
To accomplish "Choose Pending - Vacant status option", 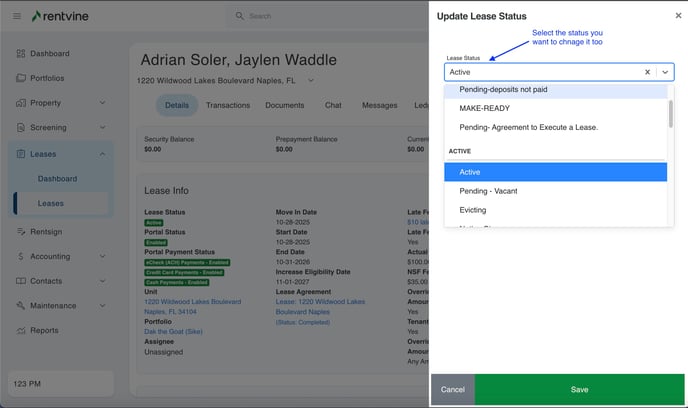I will (488, 191).
